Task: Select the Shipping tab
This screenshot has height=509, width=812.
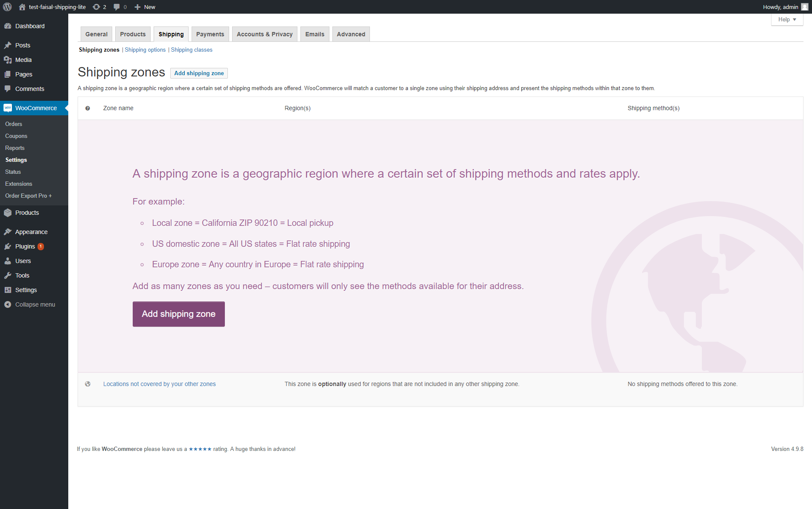Action: [x=171, y=34]
